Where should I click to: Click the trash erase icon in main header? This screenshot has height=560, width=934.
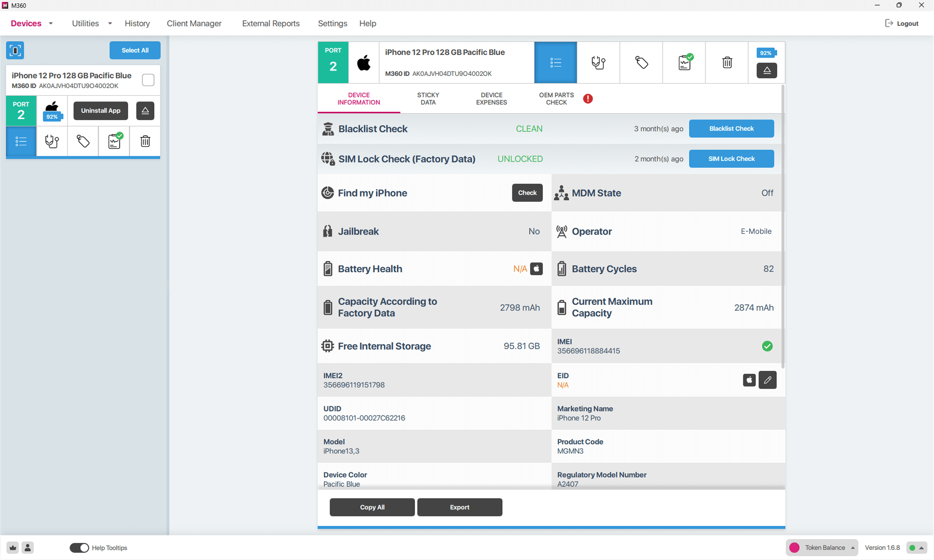(727, 63)
